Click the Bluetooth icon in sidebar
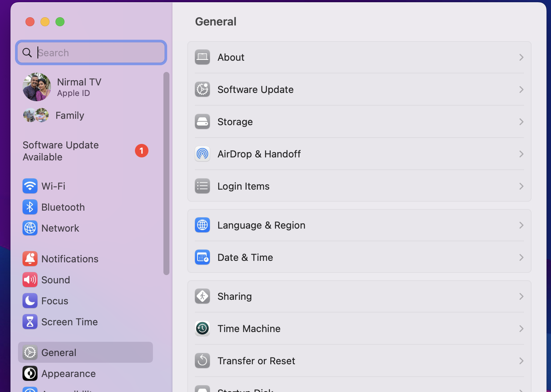 30,207
